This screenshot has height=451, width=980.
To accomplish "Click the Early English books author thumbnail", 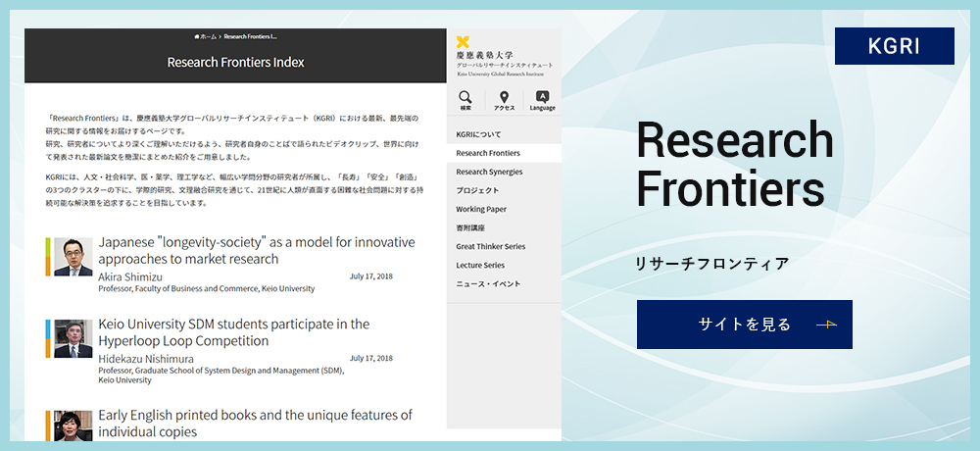I will [73, 426].
